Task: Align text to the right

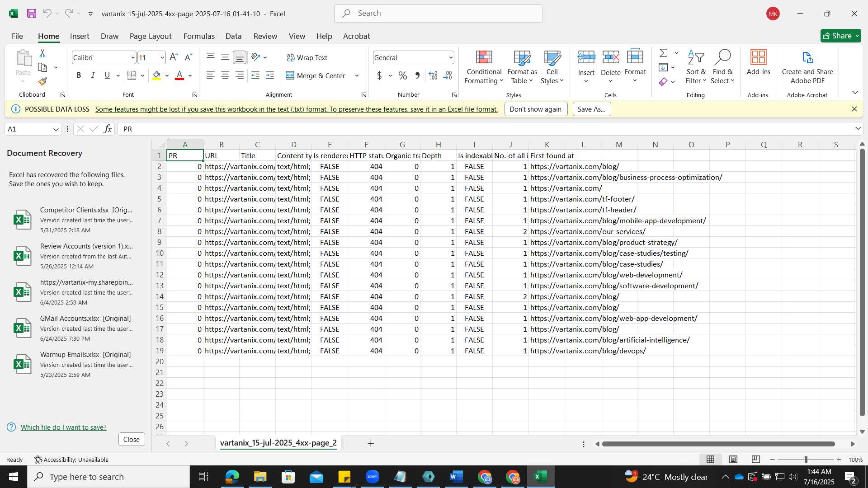Action: 239,75
